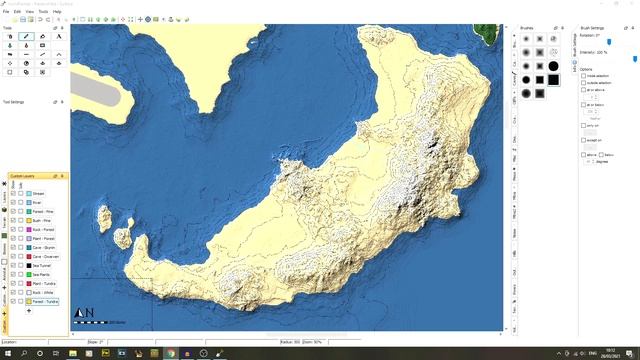This screenshot has height=360, width=640.
Task: Select the square selection tool
Action: [10, 72]
